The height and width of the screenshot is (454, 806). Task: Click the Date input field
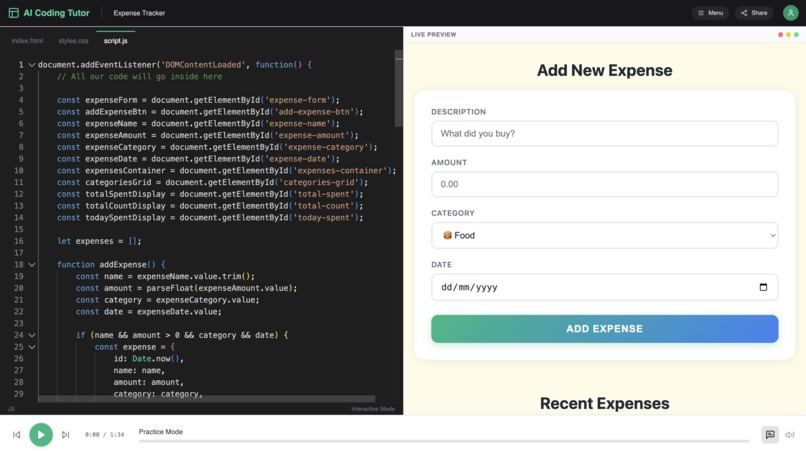[x=604, y=287]
